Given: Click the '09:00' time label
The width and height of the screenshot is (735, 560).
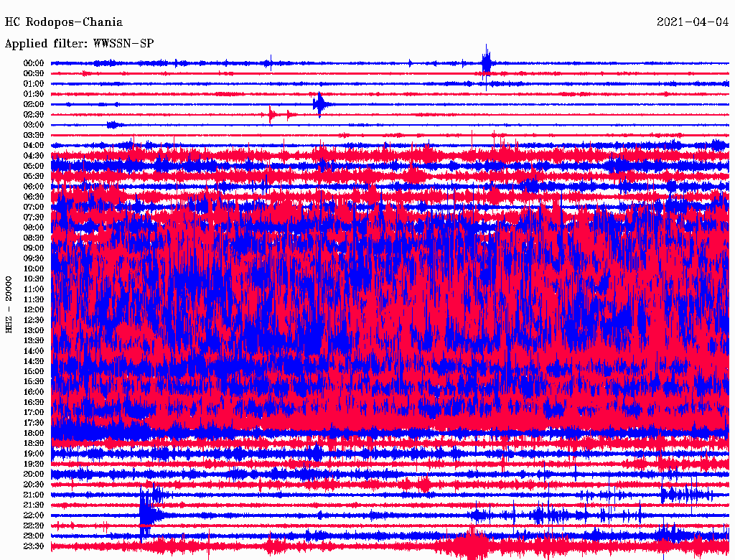Looking at the screenshot, I should [x=33, y=248].
